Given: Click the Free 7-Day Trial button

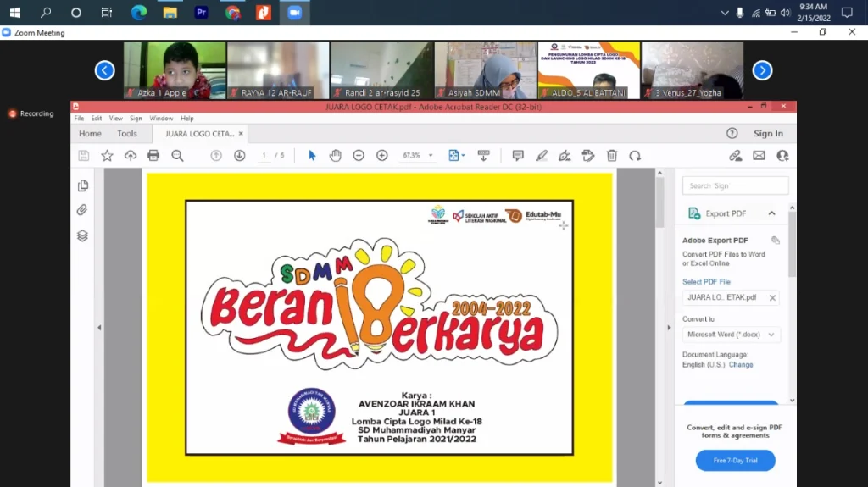Looking at the screenshot, I should [x=735, y=461].
